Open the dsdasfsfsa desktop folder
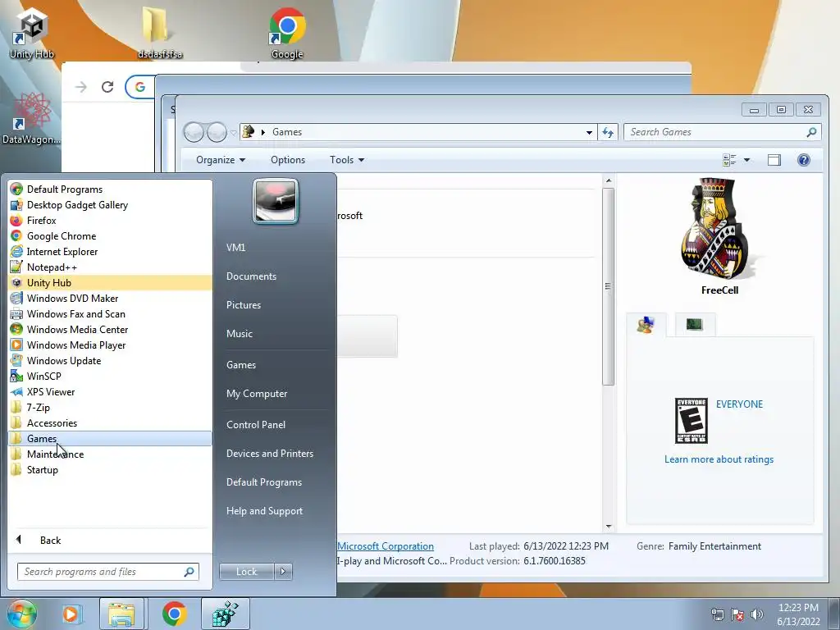 tap(160, 33)
